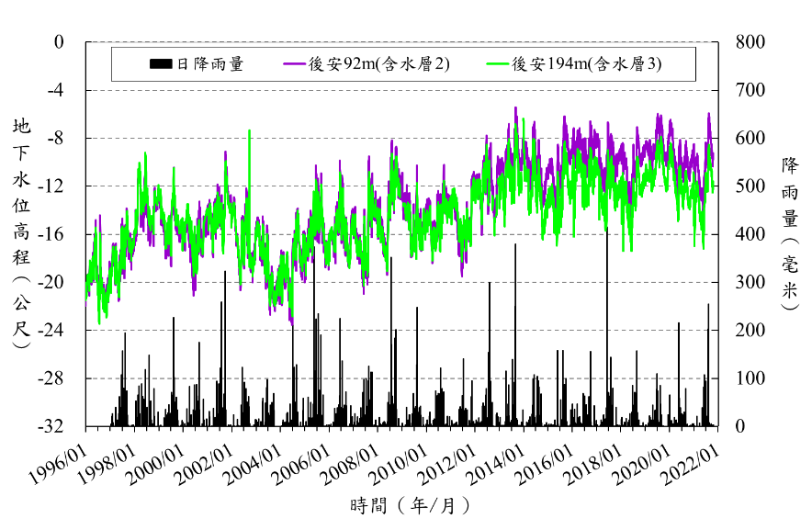The height and width of the screenshot is (530, 812).
Task: Click the purple line legend marker
Action: (294, 64)
